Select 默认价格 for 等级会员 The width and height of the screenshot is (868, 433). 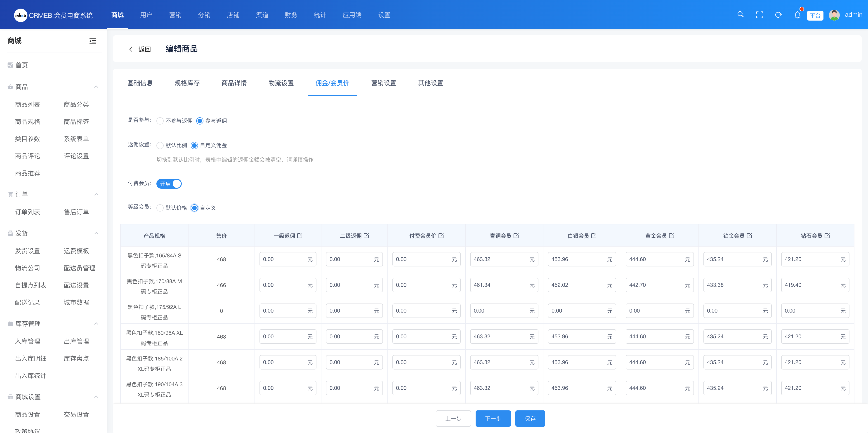[160, 208]
